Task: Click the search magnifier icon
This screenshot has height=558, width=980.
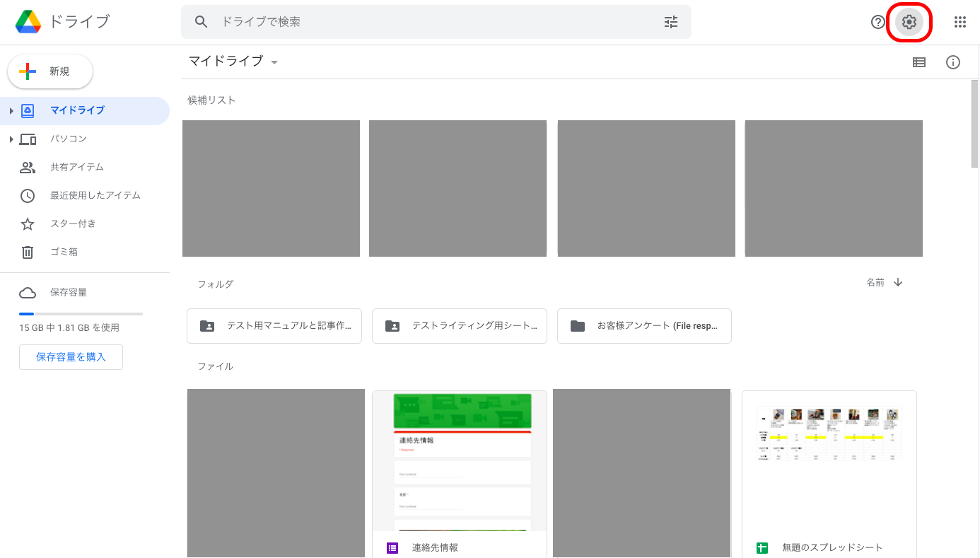Action: 202,22
